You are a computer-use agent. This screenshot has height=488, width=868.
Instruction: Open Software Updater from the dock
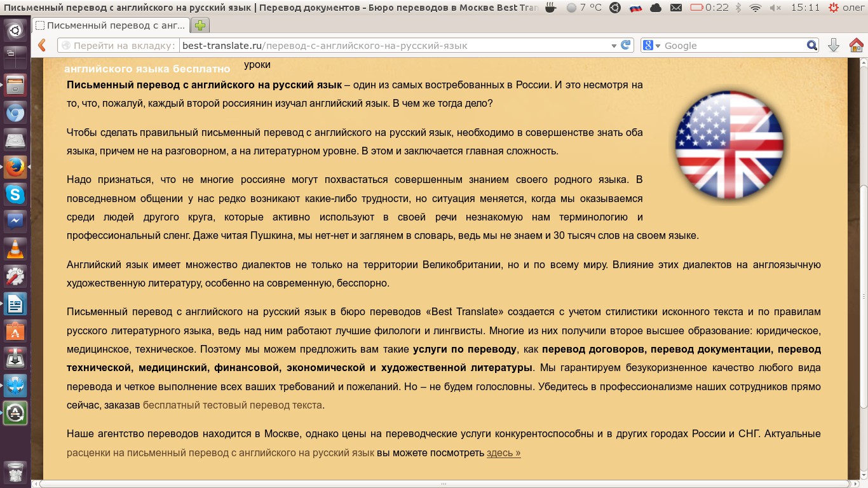tap(15, 413)
